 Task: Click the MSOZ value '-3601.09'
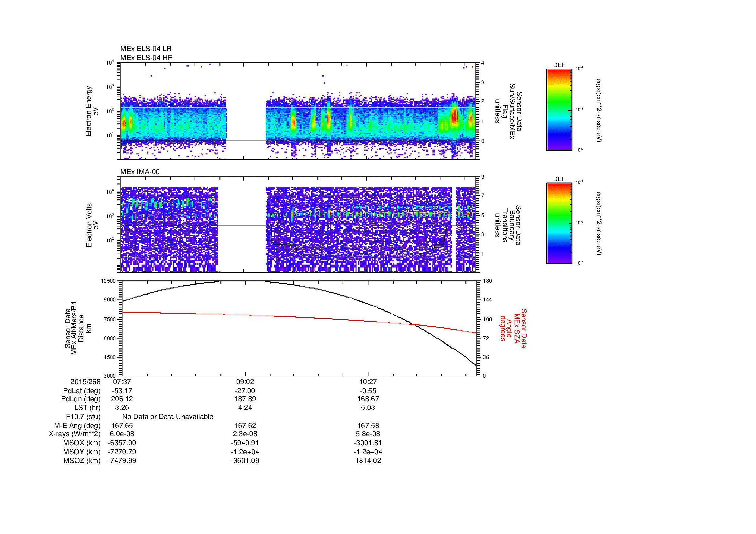coord(245,461)
